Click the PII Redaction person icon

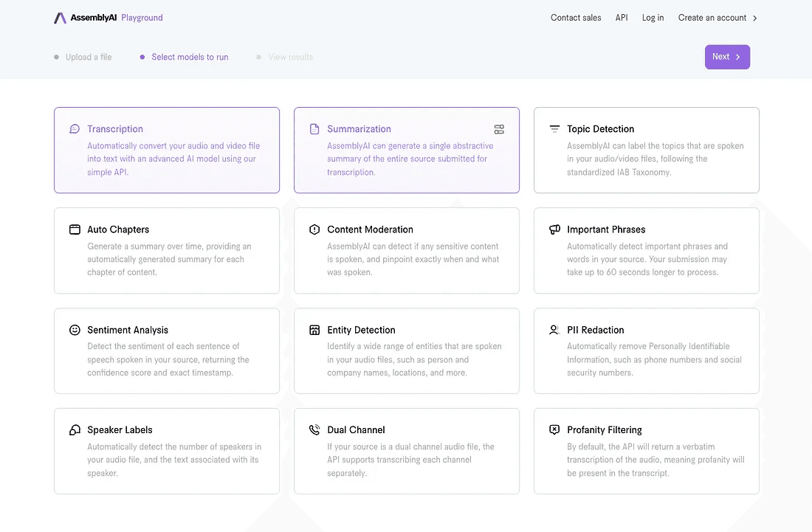pyautogui.click(x=554, y=330)
